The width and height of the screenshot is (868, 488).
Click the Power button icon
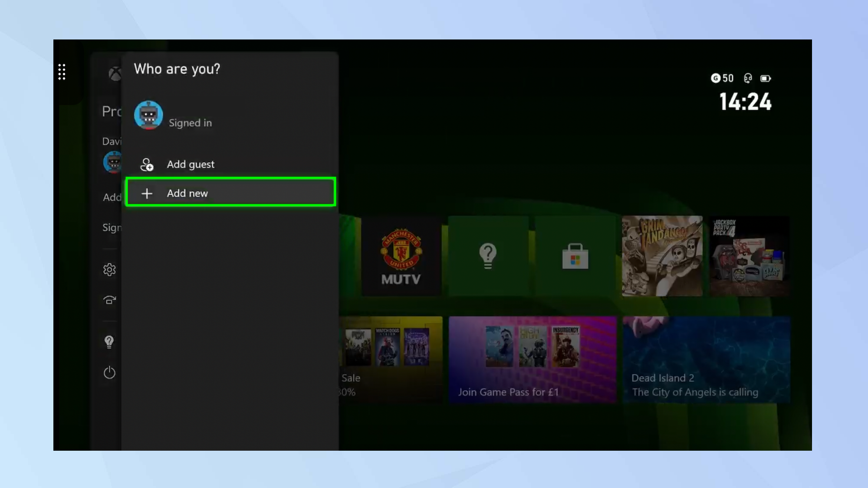(109, 373)
